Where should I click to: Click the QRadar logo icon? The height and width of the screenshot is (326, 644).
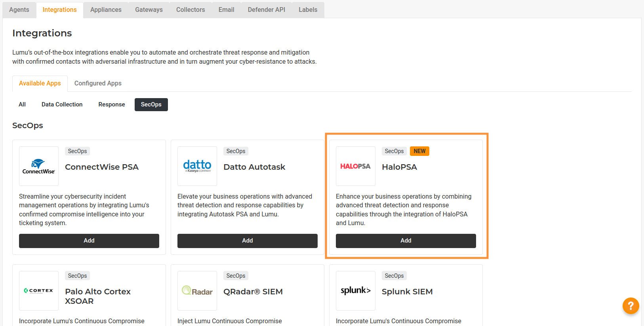[x=197, y=291]
